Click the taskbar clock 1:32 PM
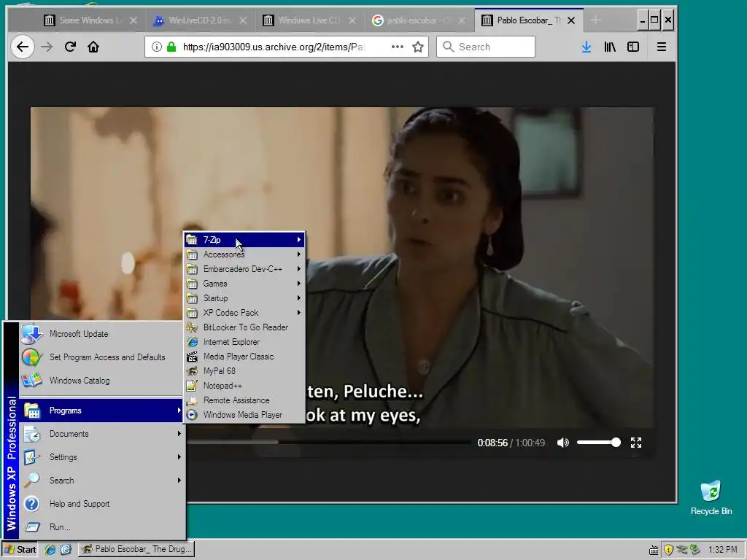Image resolution: width=747 pixels, height=560 pixels. point(723,550)
